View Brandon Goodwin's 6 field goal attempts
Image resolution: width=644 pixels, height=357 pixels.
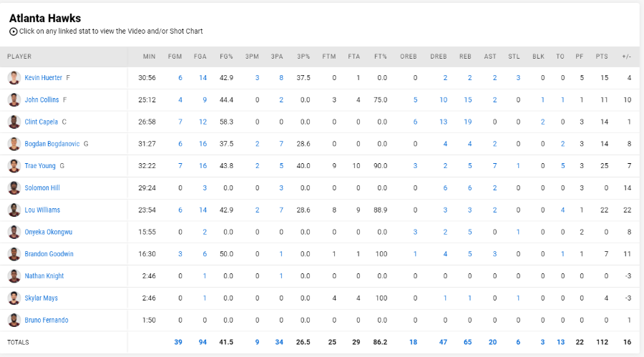(x=205, y=254)
